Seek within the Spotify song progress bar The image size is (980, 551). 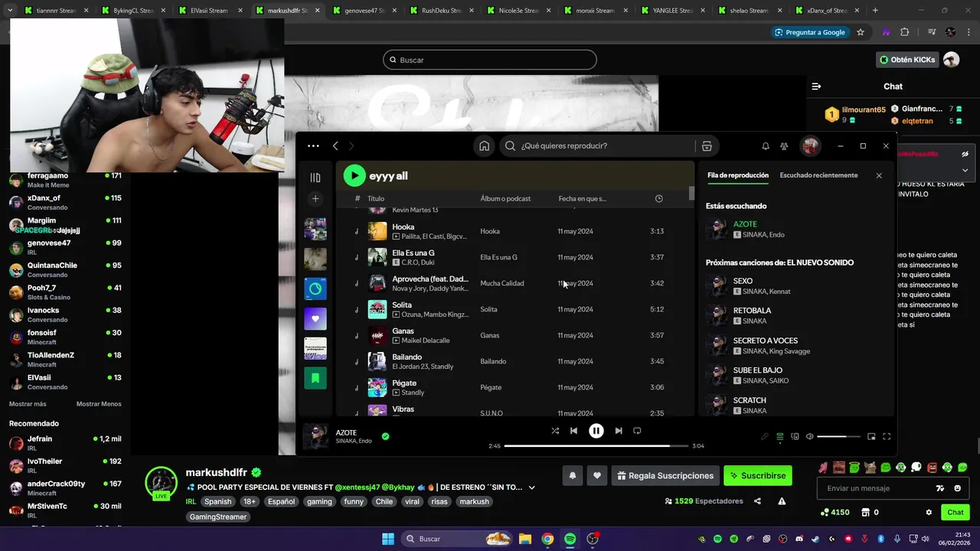[x=596, y=445]
